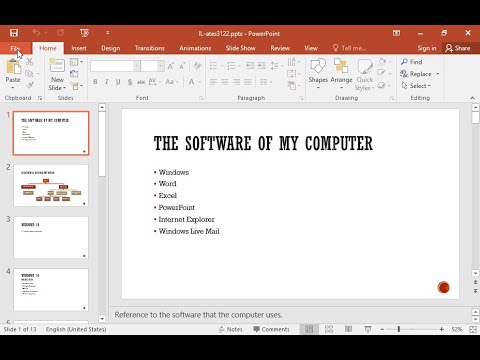Image resolution: width=480 pixels, height=360 pixels.
Task: Open Ribbon Display Options icon
Action: pos(396,33)
